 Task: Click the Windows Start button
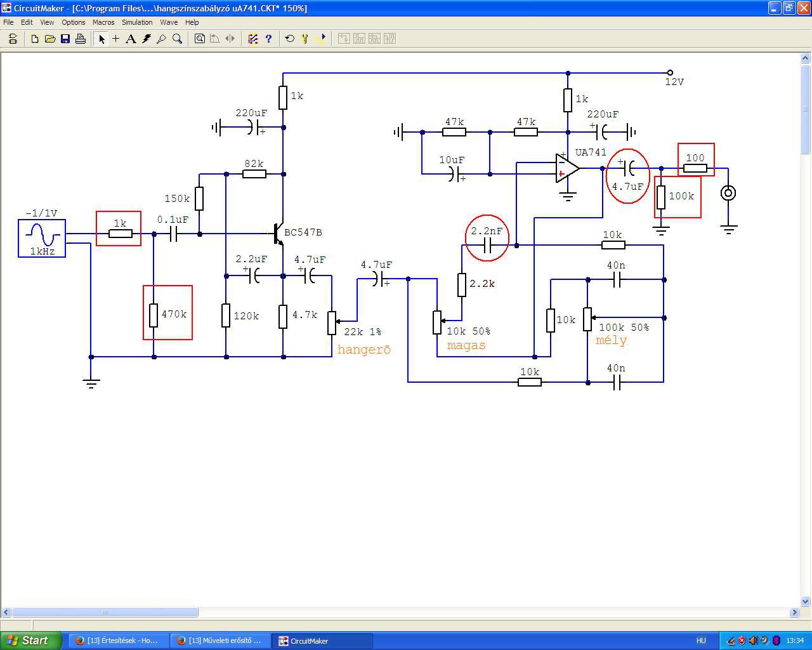[31, 640]
